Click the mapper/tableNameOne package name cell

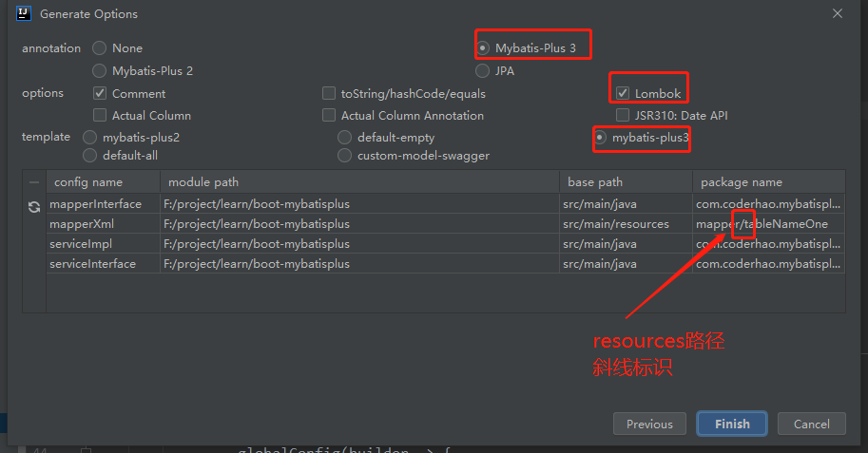[x=769, y=224]
